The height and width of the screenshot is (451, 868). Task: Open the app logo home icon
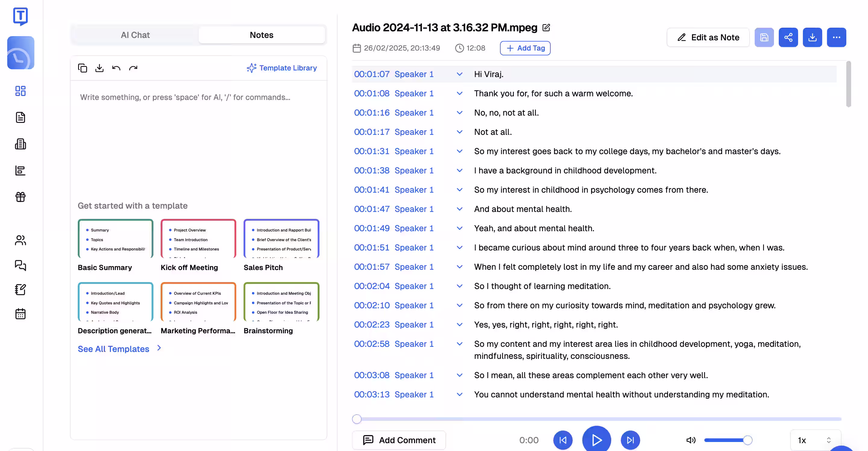20,16
